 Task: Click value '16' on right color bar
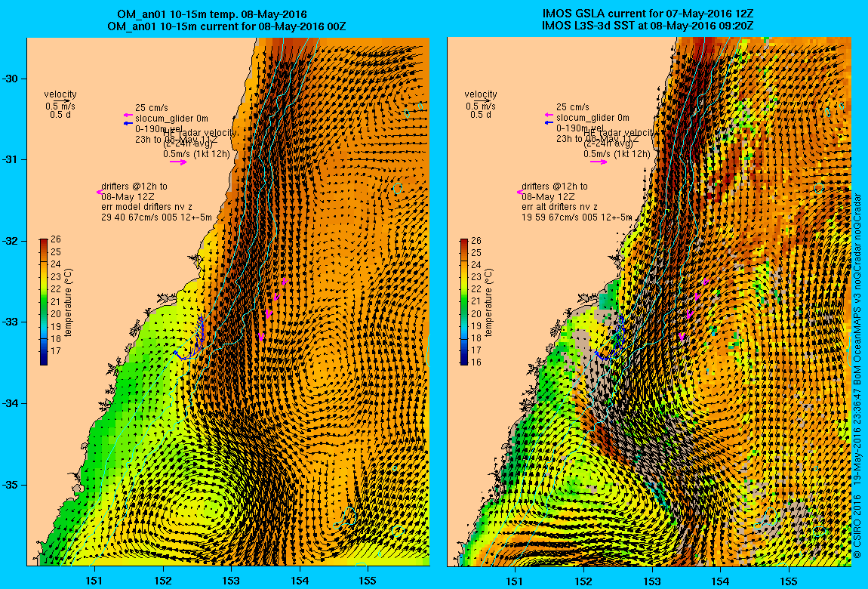point(476,362)
